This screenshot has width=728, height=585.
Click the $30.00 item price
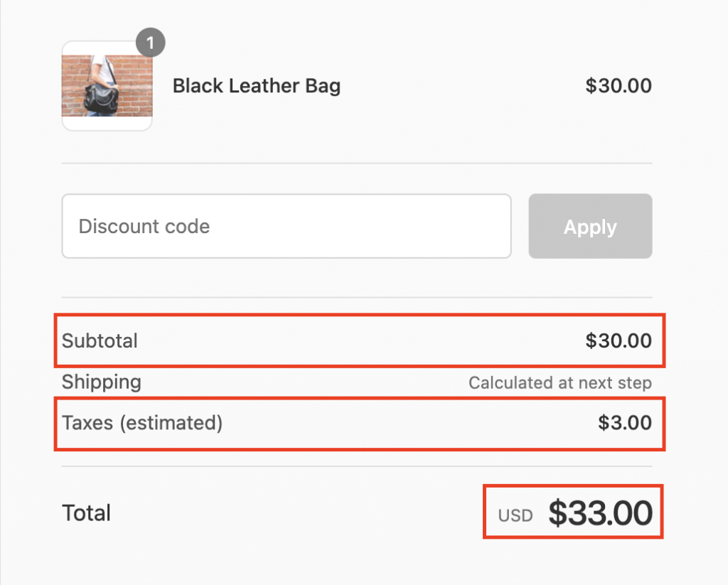(x=619, y=86)
